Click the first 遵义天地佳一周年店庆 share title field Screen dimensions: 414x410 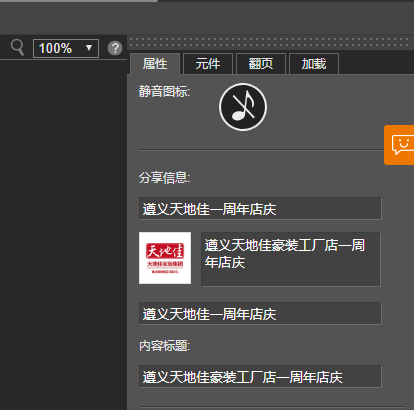pyautogui.click(x=260, y=209)
